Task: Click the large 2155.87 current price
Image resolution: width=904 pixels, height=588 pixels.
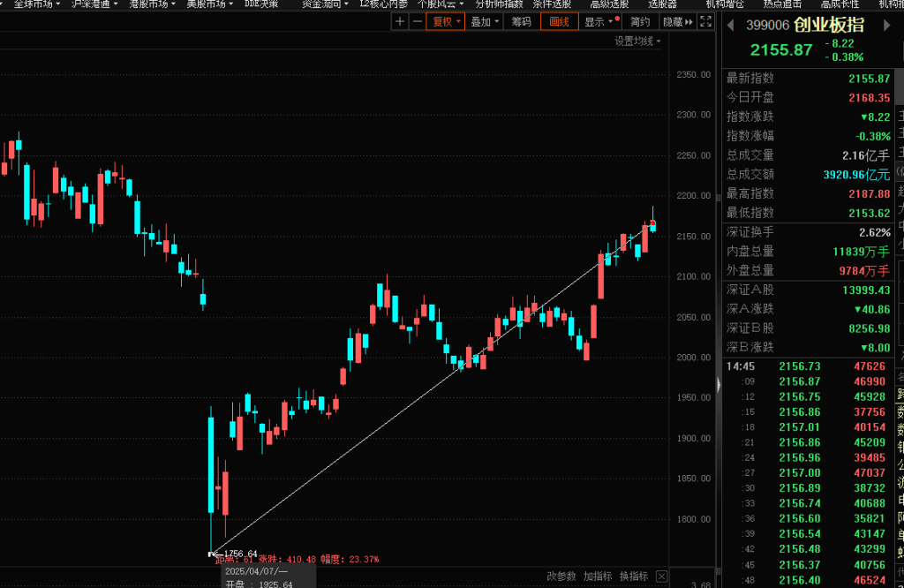Action: point(781,50)
